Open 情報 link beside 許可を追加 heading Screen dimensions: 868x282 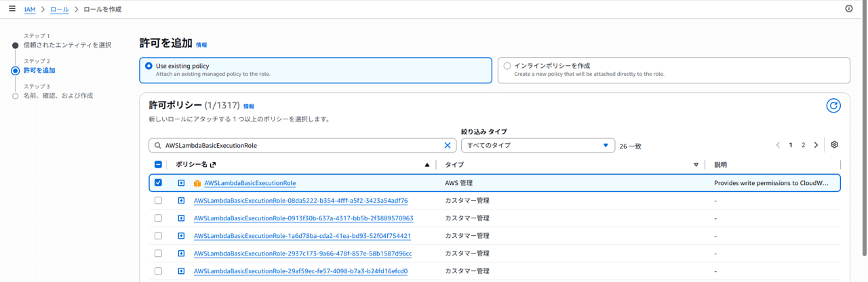[201, 45]
